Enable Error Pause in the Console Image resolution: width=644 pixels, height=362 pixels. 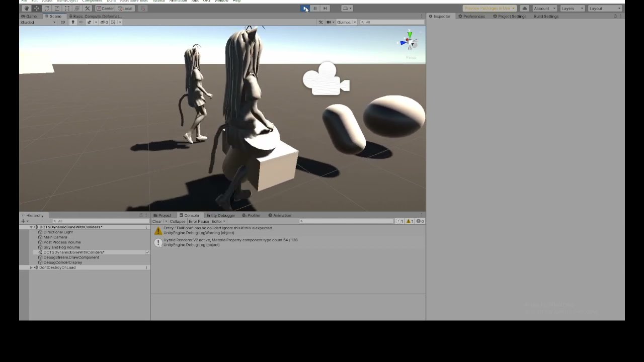(199, 221)
